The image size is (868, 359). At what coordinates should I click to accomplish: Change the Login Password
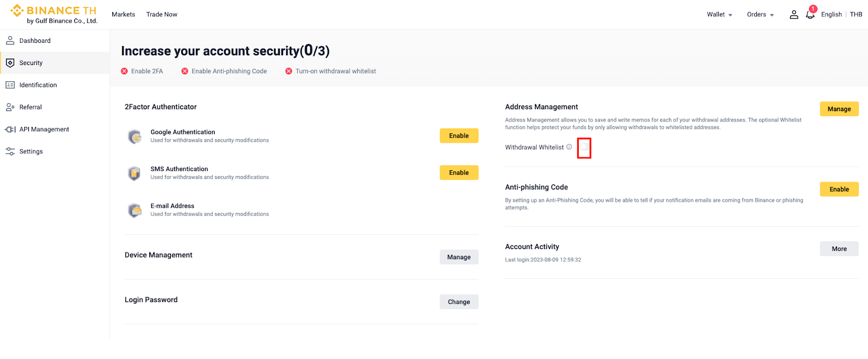(459, 302)
